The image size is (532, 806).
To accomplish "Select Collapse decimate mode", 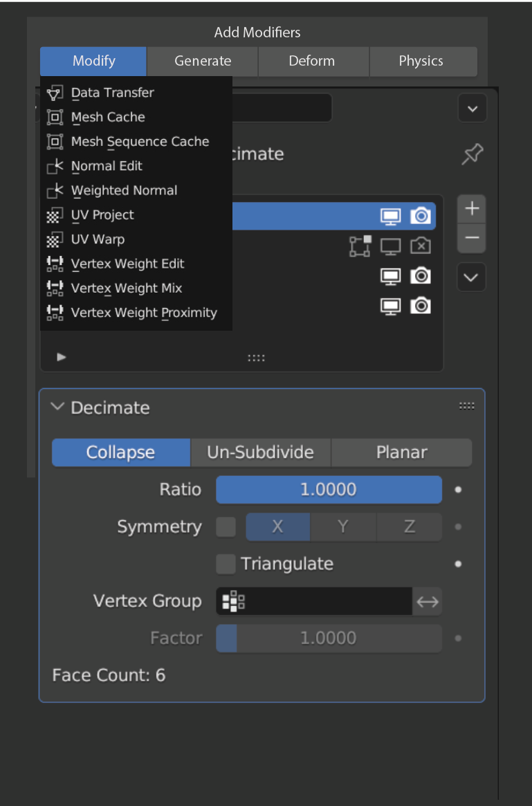I will coord(121,452).
